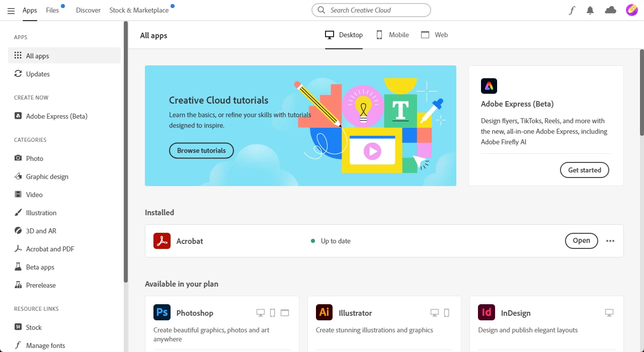Screen dimensions: 644x352
Task: Select the Mobile platform tab
Action: [392, 35]
